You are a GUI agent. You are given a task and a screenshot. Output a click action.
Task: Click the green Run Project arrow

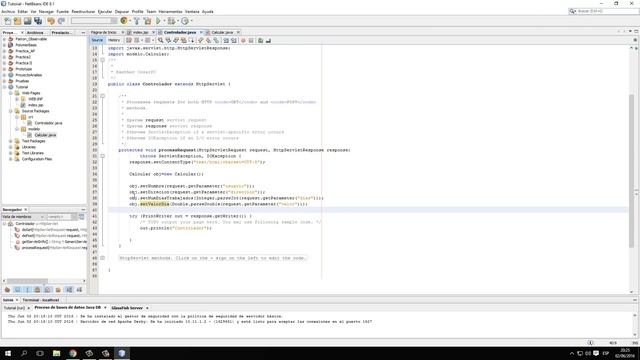point(158,21)
